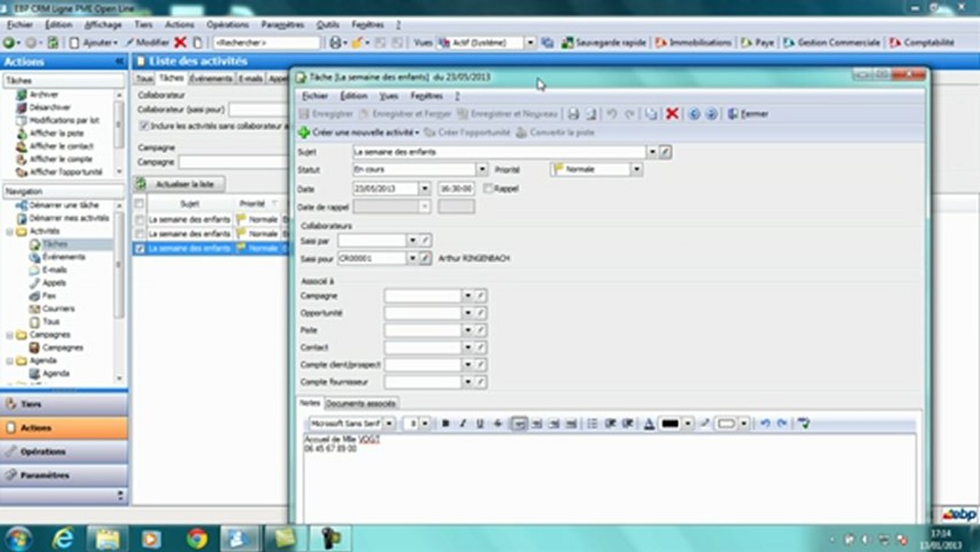
Task: Open the Statut dropdown showing En cours
Action: 482,169
